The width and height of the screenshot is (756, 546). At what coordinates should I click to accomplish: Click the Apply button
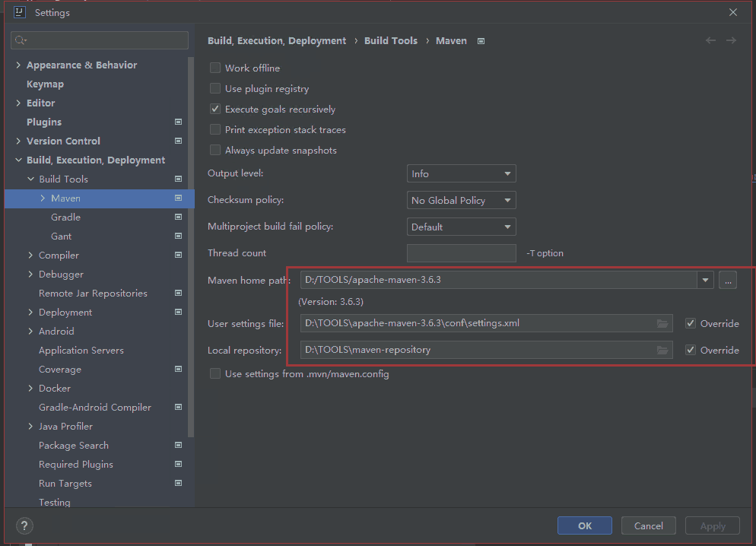[713, 525]
